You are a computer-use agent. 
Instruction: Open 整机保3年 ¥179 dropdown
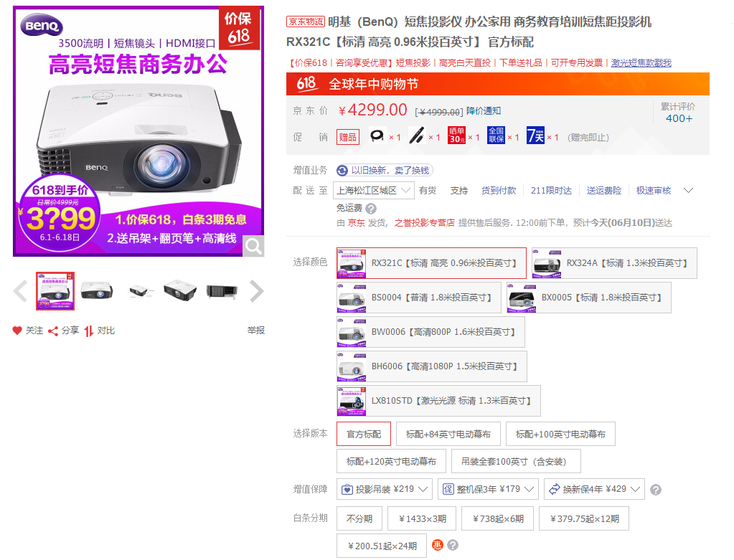[488, 489]
